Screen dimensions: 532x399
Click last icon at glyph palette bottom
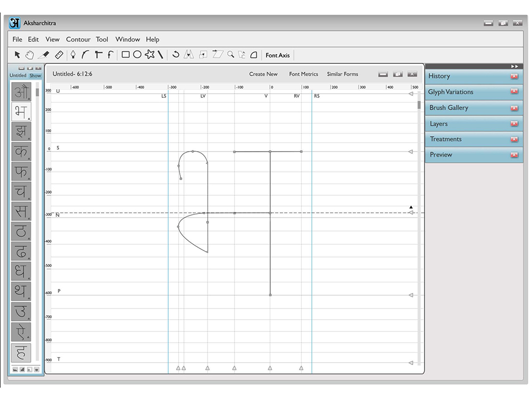pos(37,370)
